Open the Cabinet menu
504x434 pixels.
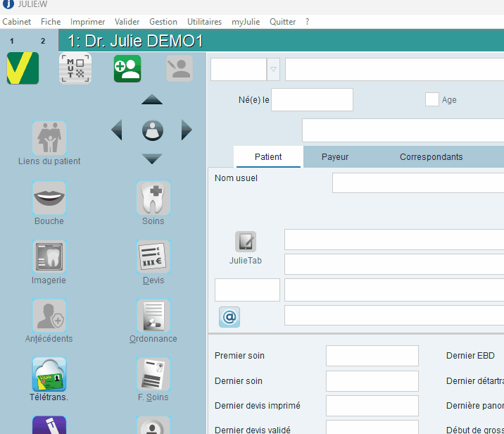tap(17, 22)
